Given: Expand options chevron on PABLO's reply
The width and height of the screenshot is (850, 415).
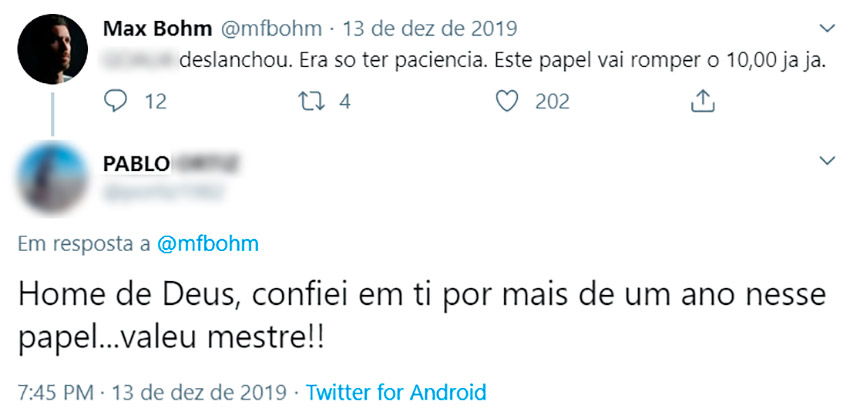Looking at the screenshot, I should click(827, 161).
